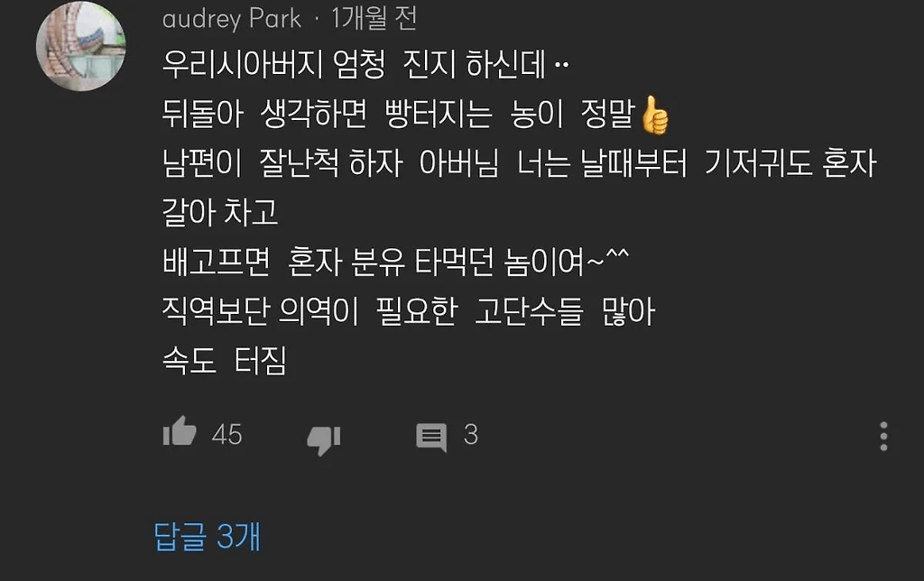Click the reply count 3

coord(471,435)
